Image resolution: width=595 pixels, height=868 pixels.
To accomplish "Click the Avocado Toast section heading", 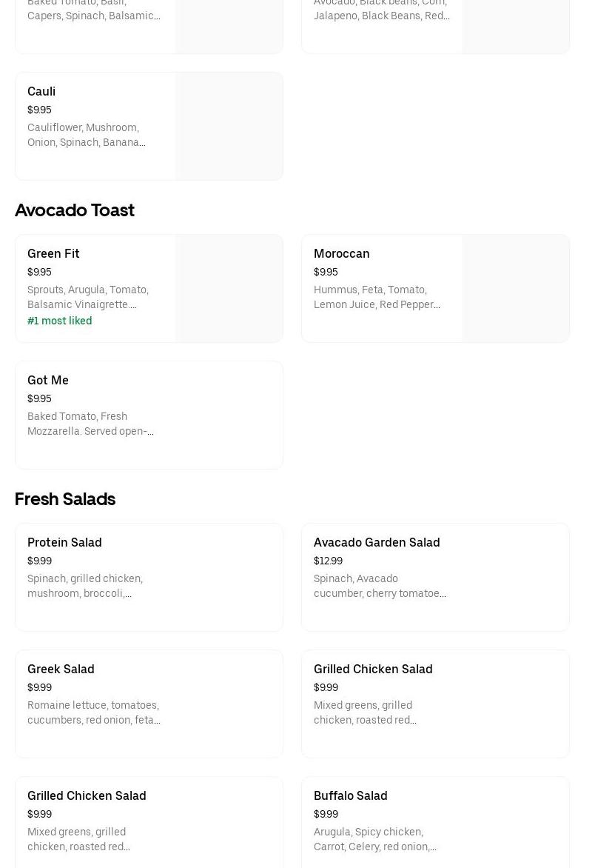I will [75, 210].
